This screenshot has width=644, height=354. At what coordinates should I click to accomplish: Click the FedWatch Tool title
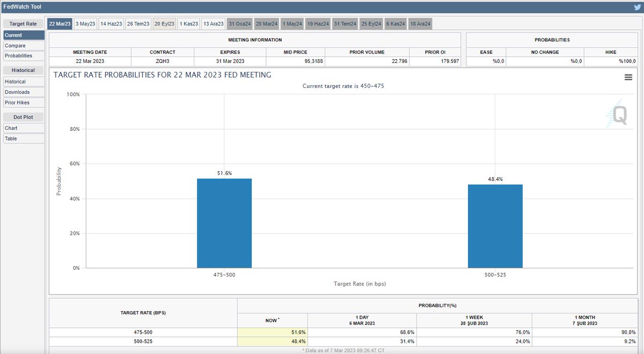pos(22,6)
